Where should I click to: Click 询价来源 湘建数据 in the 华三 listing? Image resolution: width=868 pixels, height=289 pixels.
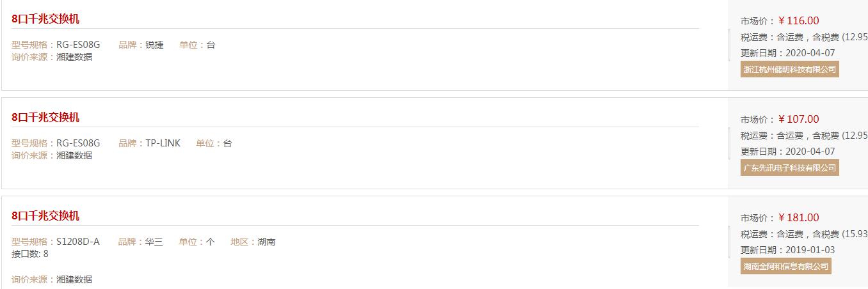coord(52,279)
